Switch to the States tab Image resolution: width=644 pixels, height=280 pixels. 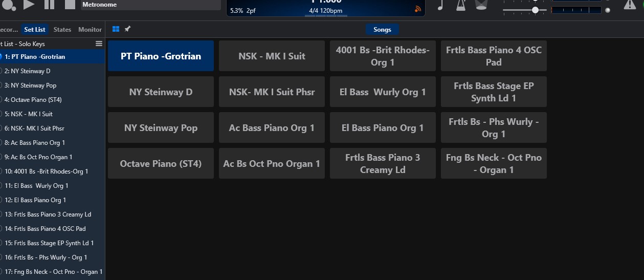click(62, 30)
